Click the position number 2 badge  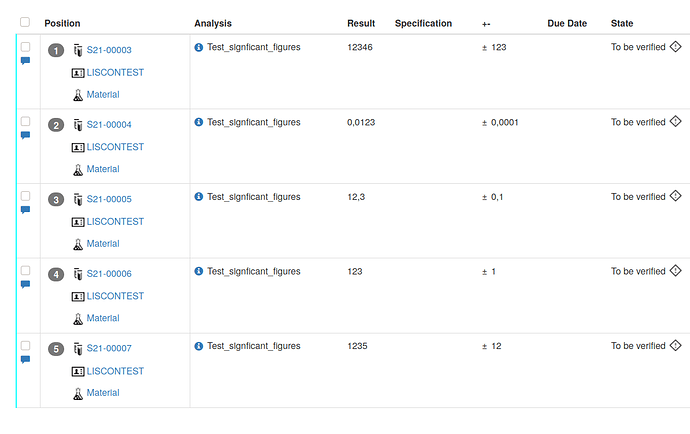pyautogui.click(x=56, y=125)
